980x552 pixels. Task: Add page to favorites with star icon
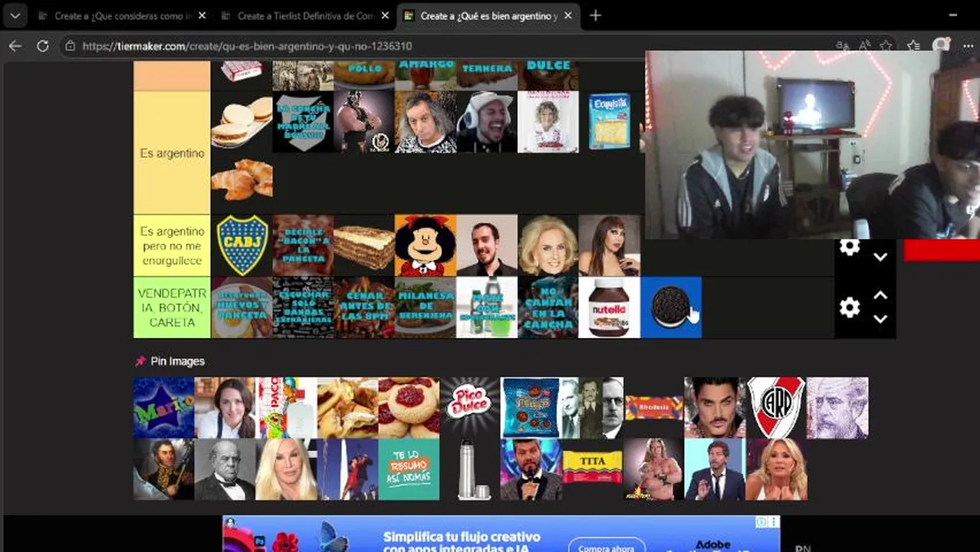point(887,46)
